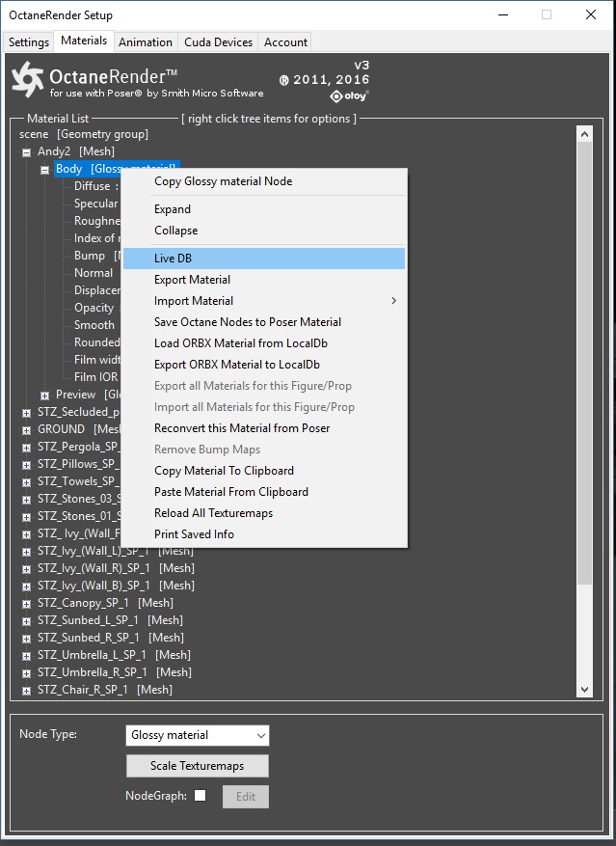Click the OctaneRender logo icon
The image size is (616, 846).
pos(28,79)
